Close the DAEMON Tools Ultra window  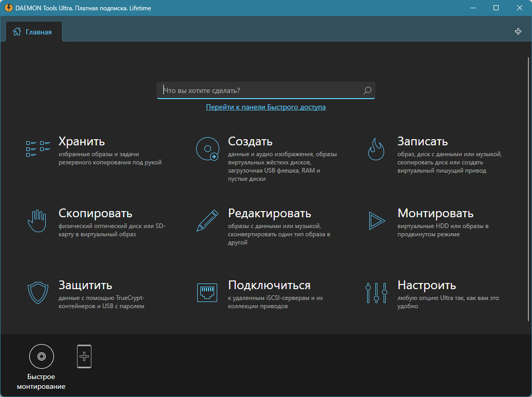[520, 8]
